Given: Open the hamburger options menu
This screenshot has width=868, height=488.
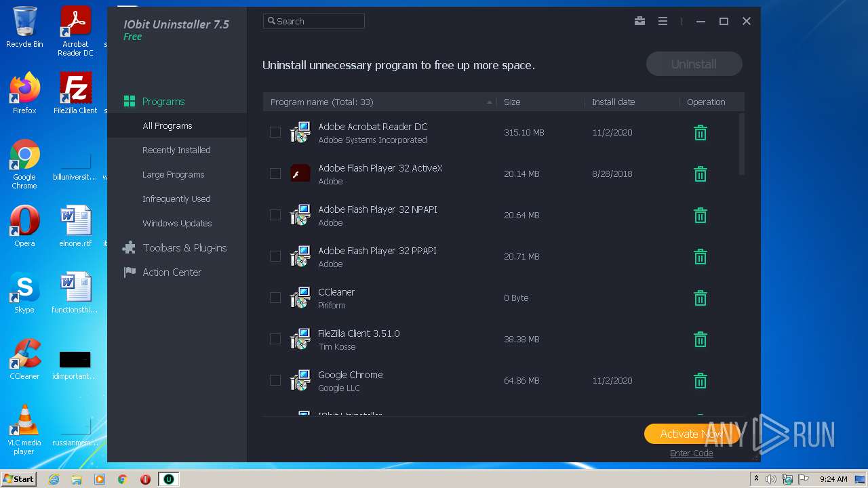Looking at the screenshot, I should [663, 21].
